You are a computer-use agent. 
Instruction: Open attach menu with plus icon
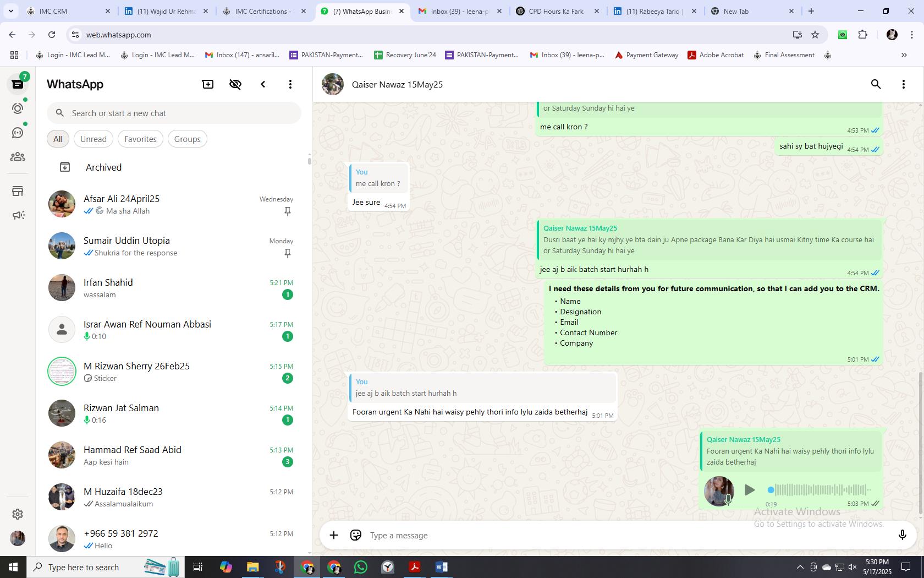[x=334, y=535]
